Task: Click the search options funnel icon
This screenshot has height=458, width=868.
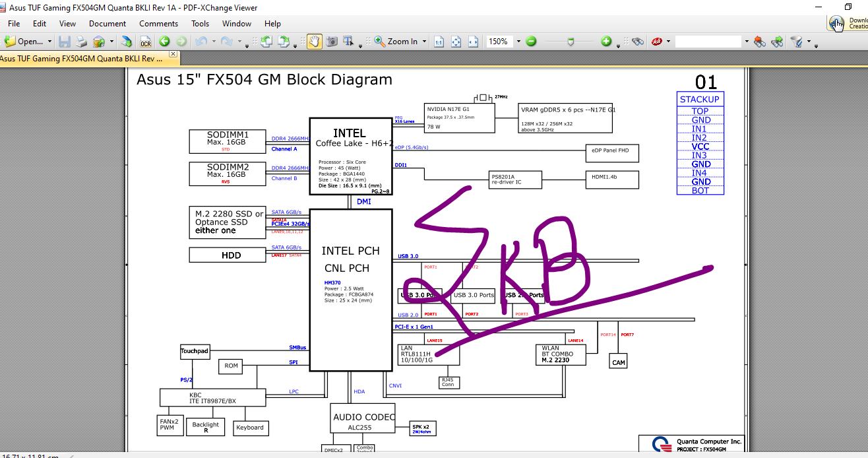Action: (797, 42)
